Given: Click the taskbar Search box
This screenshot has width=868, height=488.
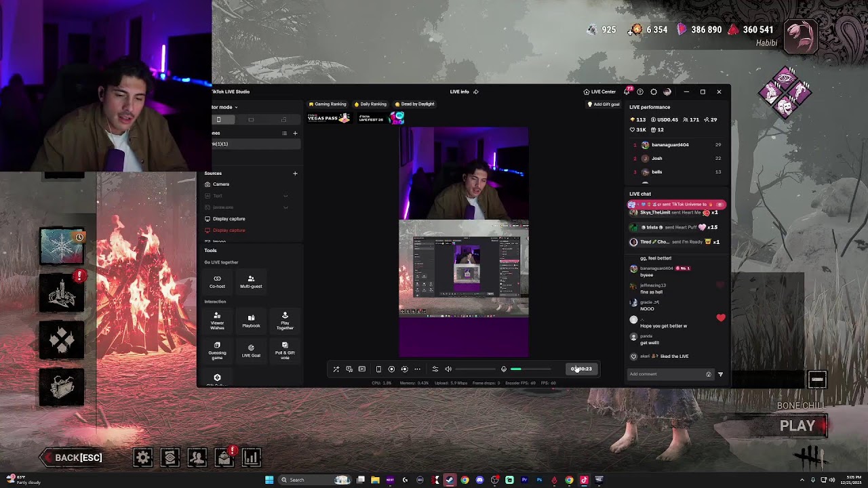Looking at the screenshot, I should point(315,480).
